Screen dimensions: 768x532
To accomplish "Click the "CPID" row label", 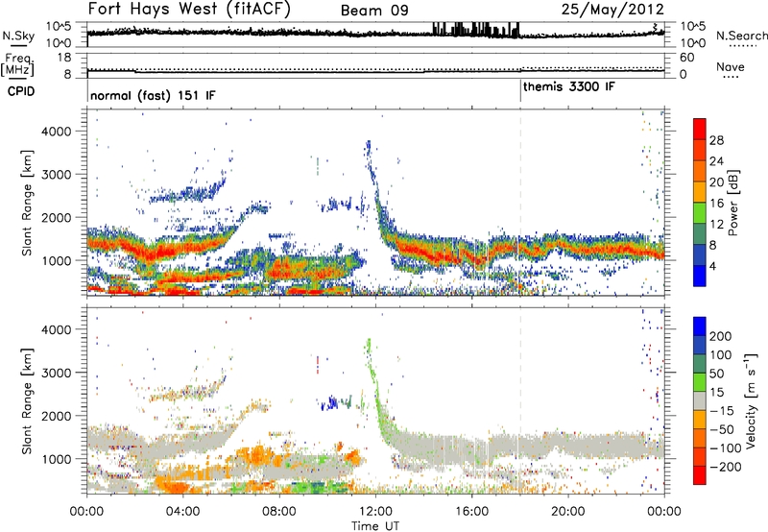I will pyautogui.click(x=21, y=91).
